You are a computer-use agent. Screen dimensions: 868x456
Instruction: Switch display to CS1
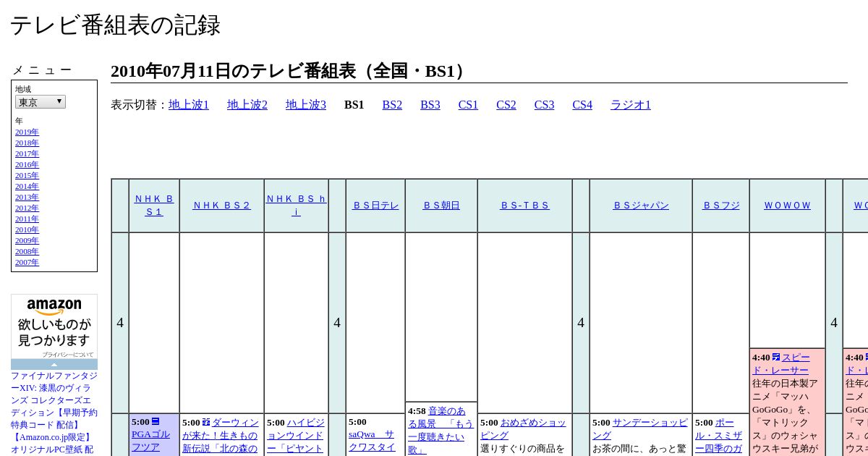point(468,105)
